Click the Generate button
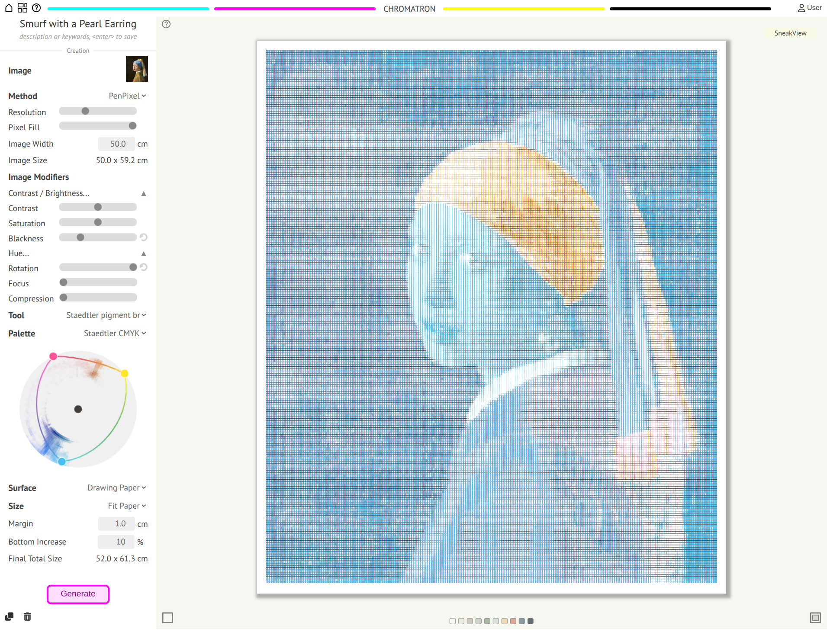Screen dimensions: 827x644 point(78,594)
